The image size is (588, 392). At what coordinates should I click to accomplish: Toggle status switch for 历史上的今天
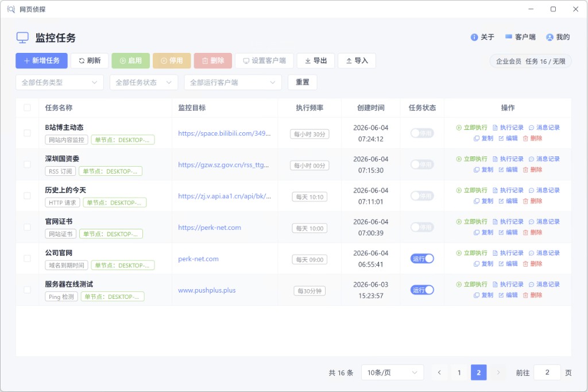pos(422,196)
